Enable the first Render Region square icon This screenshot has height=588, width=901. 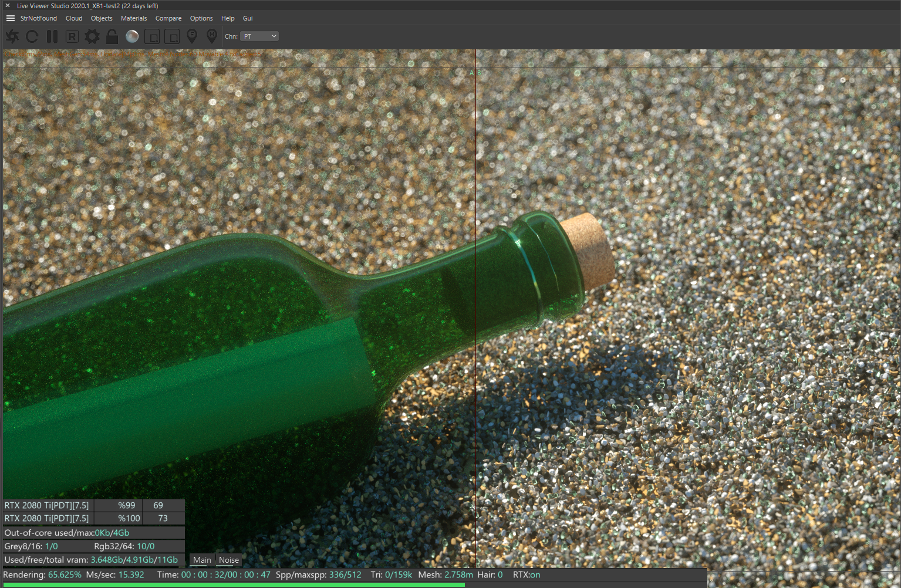[152, 37]
